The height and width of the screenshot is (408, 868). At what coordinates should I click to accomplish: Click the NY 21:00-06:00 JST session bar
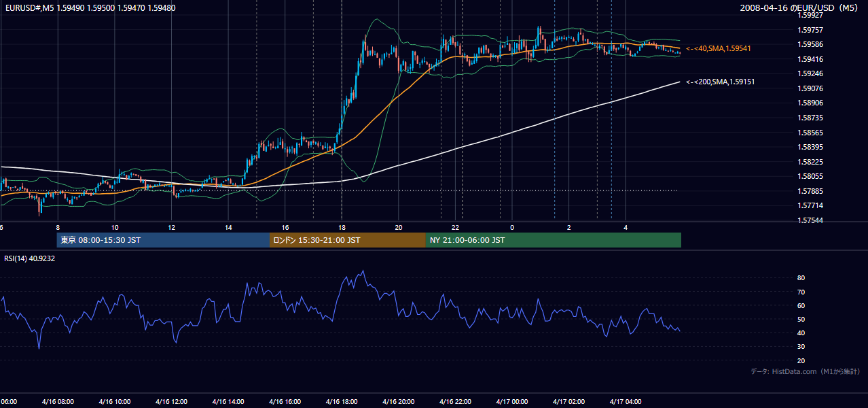[x=554, y=240]
